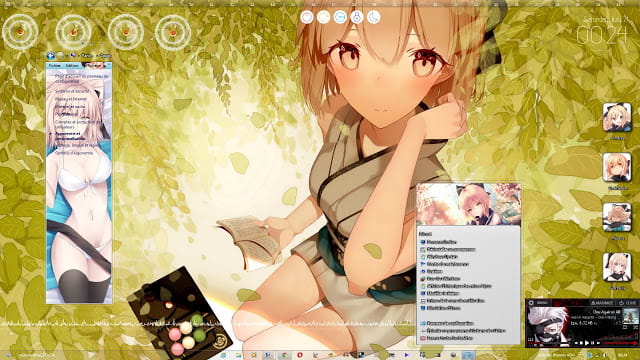Click the lock icon in top dock
The height and width of the screenshot is (360, 640).
coord(357,17)
